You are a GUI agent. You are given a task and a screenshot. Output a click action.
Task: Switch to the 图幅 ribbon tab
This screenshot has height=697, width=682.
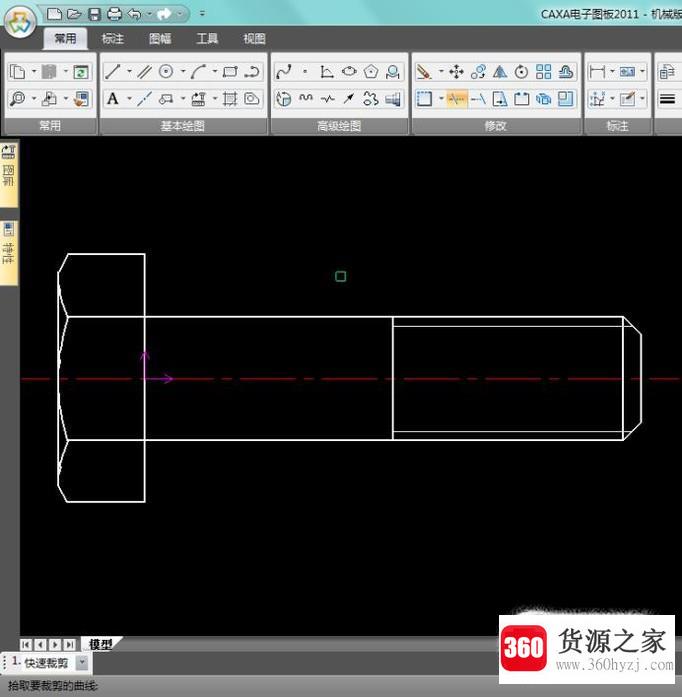160,39
